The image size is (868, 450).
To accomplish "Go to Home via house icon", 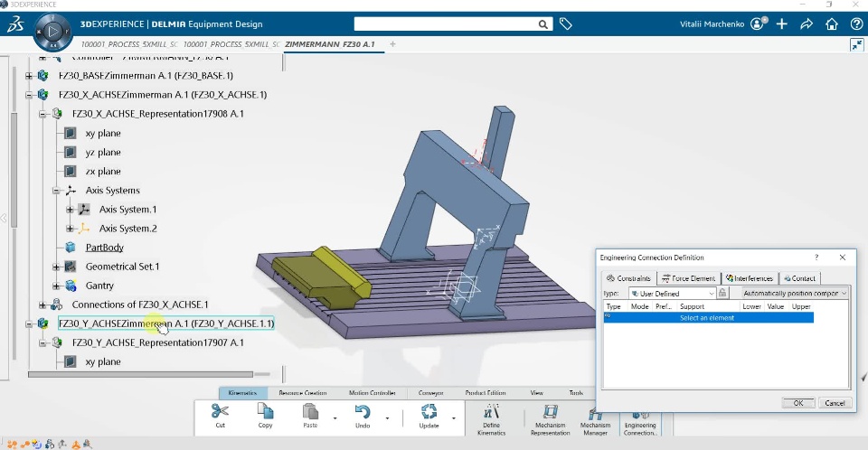I will [x=832, y=23].
